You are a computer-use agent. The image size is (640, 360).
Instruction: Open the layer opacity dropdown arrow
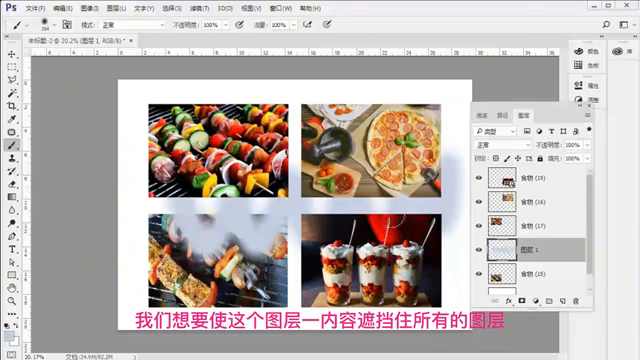587,145
